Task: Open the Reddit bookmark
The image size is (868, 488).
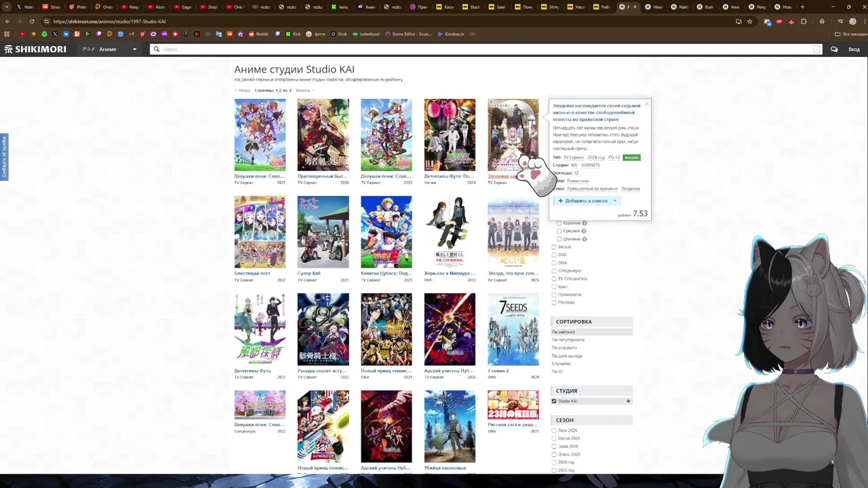Action: coord(258,34)
